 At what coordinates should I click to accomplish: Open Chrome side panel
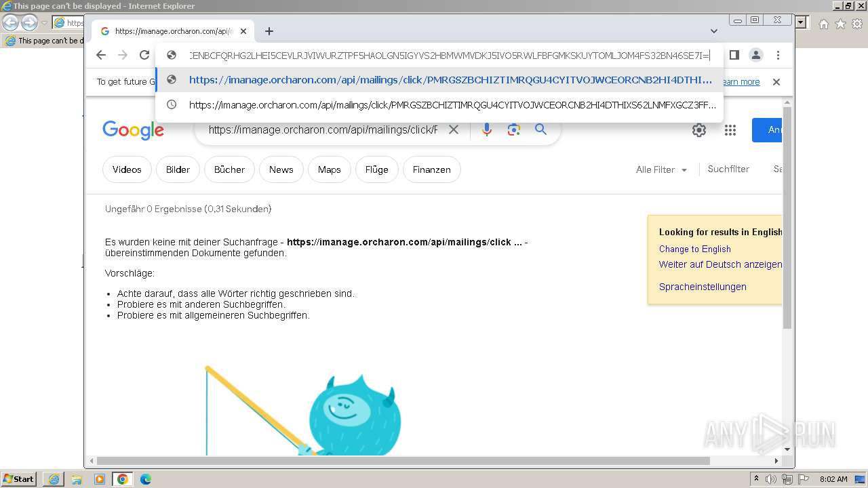coord(734,55)
